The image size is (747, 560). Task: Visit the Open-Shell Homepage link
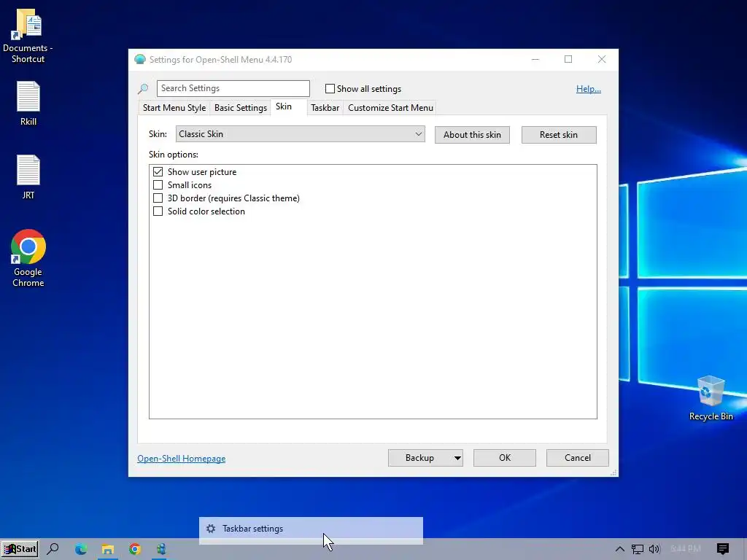click(x=182, y=459)
